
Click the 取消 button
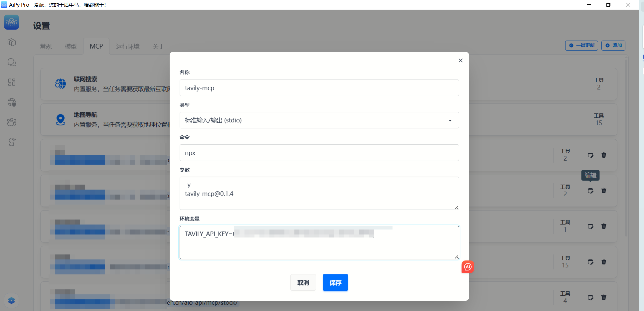click(303, 283)
